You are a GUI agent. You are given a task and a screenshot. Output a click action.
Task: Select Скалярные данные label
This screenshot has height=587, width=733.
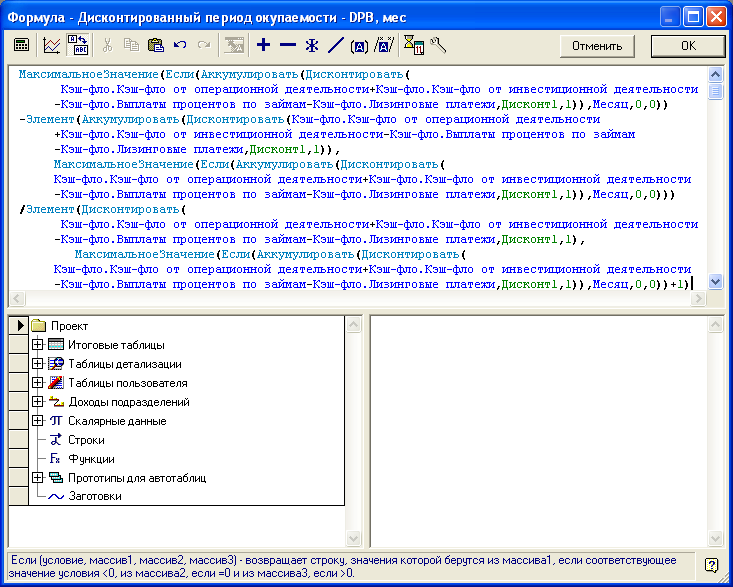pos(117,421)
